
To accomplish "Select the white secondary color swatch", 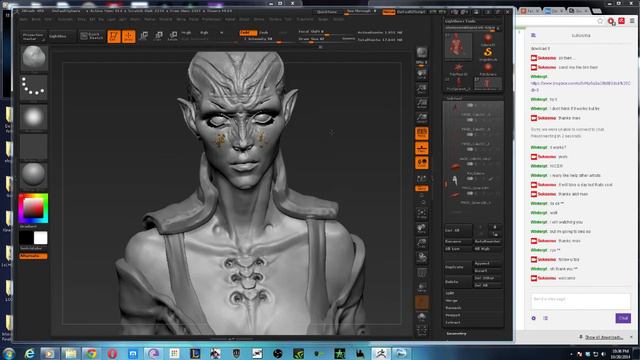I will 40,238.
